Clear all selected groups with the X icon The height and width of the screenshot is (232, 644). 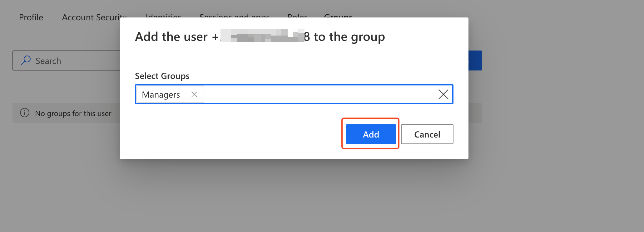443,94
